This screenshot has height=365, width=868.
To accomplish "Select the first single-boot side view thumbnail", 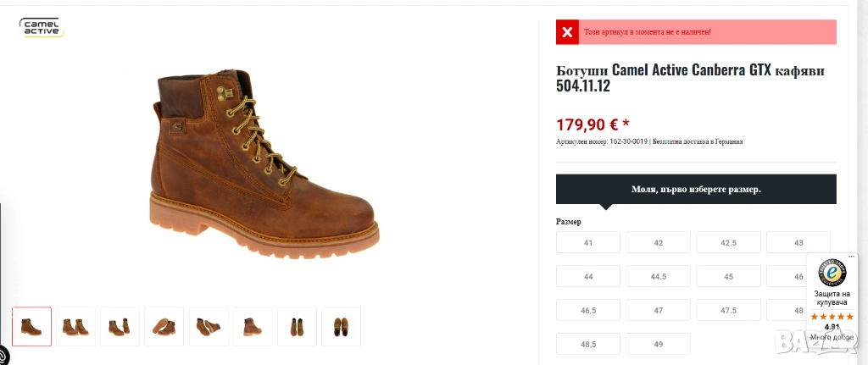I will point(32,327).
